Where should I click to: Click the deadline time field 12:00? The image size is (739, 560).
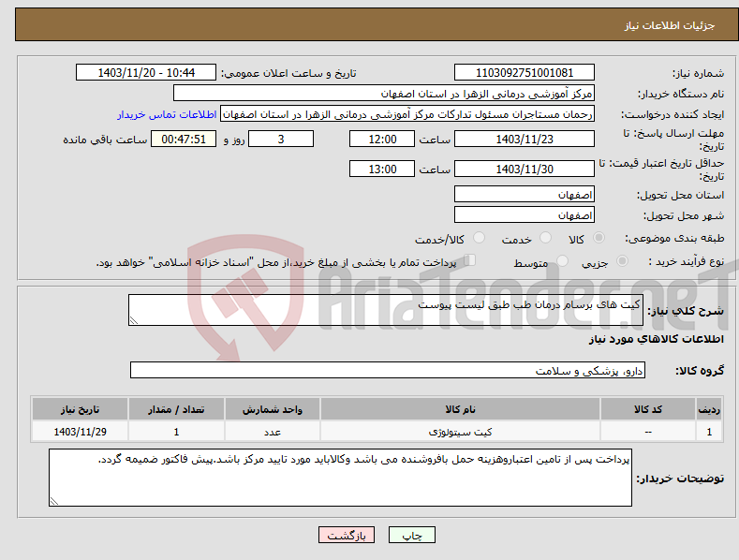(x=382, y=139)
